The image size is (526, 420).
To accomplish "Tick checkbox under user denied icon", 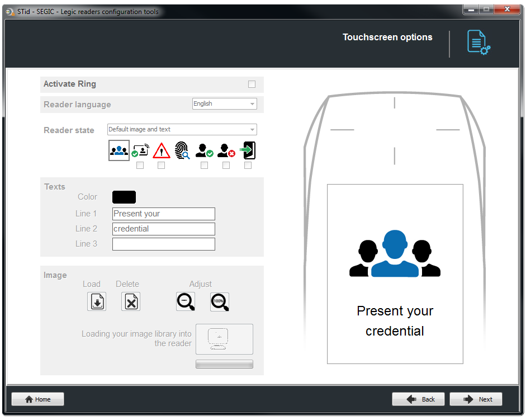I will coord(226,166).
